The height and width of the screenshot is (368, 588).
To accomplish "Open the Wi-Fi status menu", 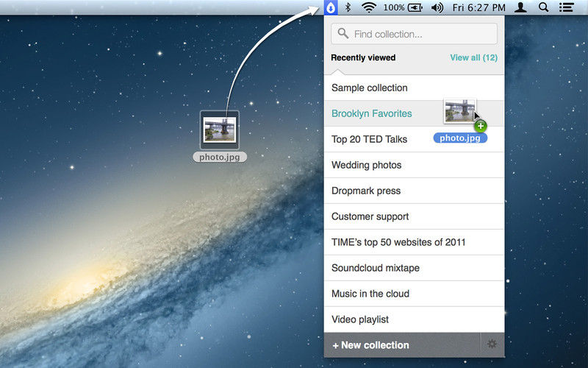I will (369, 7).
